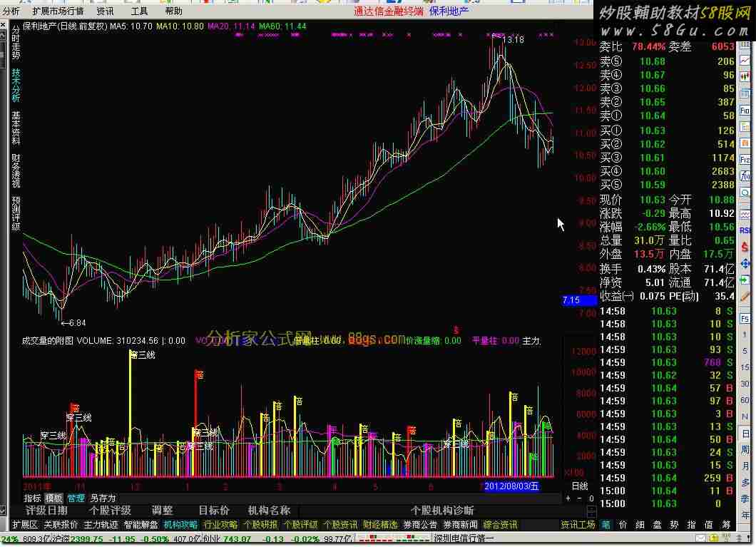Screen dimensions: 756x547
Task: Click the 模板 button below chart
Action: coord(54,499)
